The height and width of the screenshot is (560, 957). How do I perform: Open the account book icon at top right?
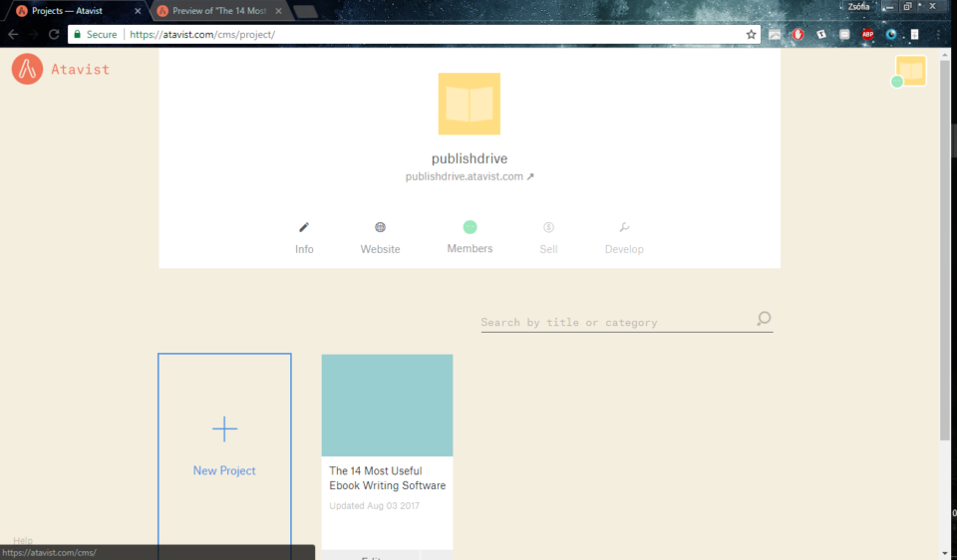(x=910, y=71)
